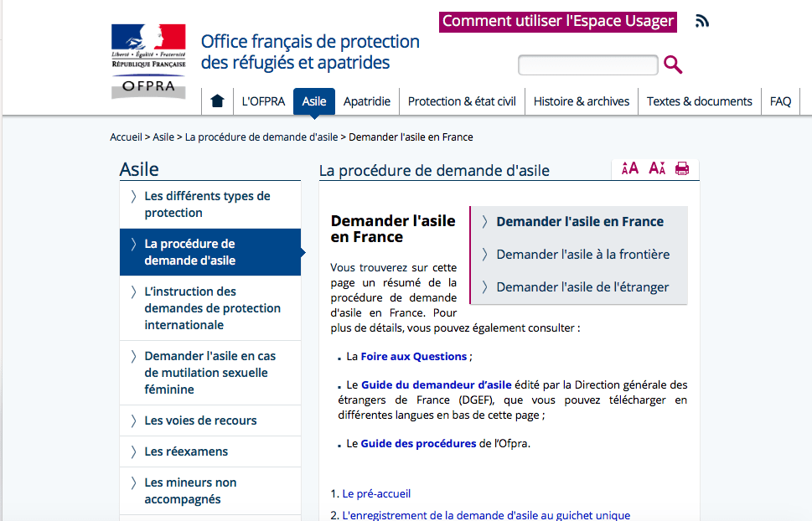This screenshot has height=521, width=812.
Task: Click the magnifying glass search icon
Action: [x=672, y=64]
